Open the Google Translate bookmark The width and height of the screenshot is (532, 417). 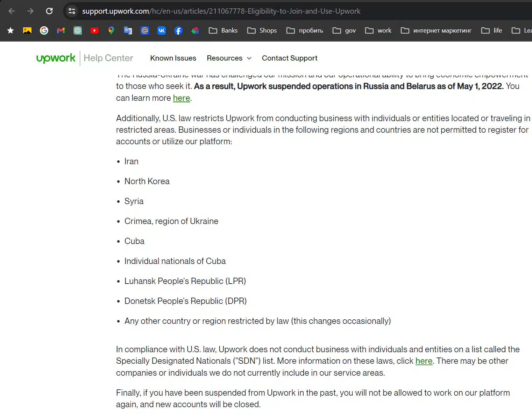click(x=128, y=30)
